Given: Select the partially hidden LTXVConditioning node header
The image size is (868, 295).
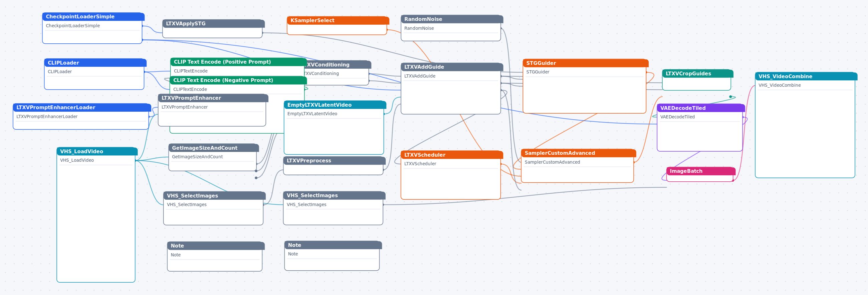Looking at the screenshot, I should pos(339,65).
